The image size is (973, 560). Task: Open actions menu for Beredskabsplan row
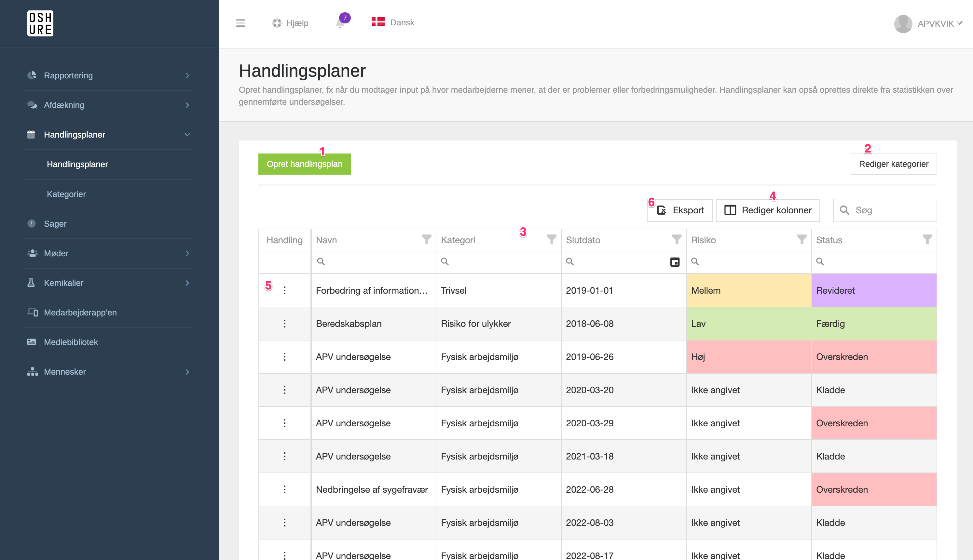(x=284, y=324)
